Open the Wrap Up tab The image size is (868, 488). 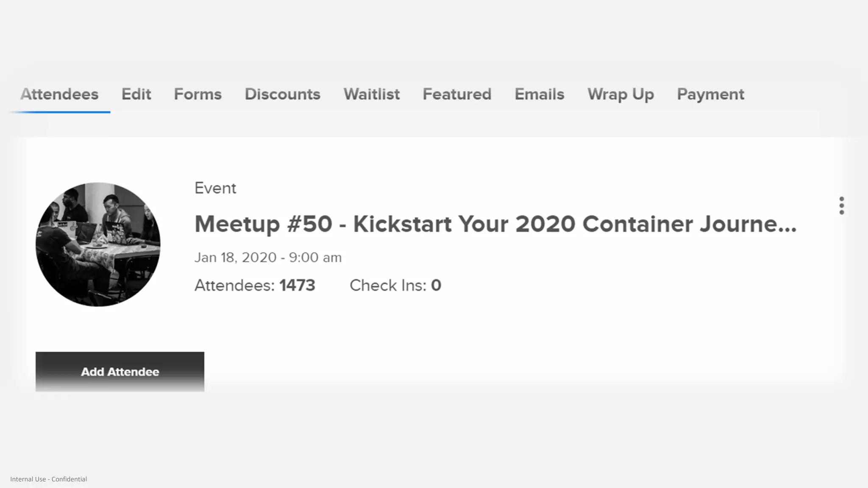pyautogui.click(x=620, y=94)
